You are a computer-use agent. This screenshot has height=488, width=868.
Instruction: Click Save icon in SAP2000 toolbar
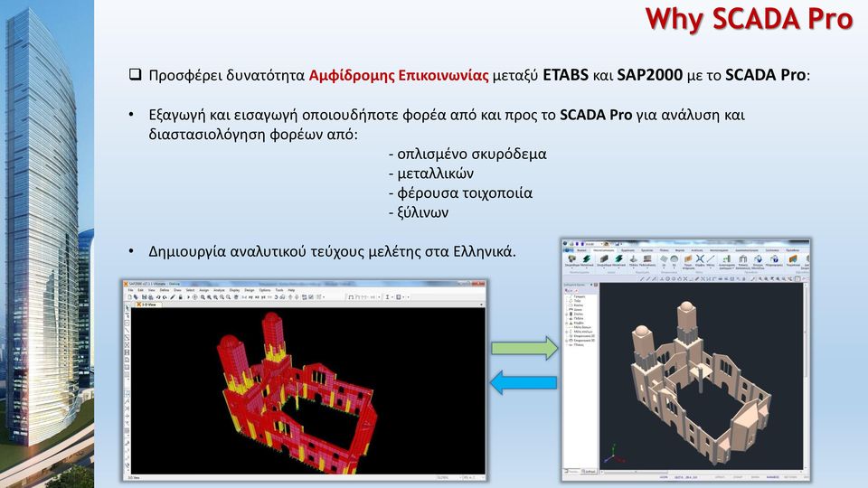145,297
